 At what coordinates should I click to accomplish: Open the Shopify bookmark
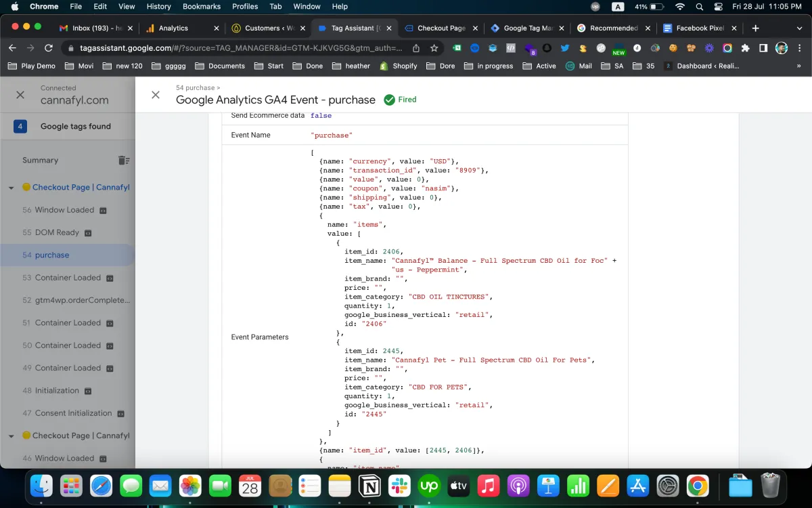tap(399, 66)
